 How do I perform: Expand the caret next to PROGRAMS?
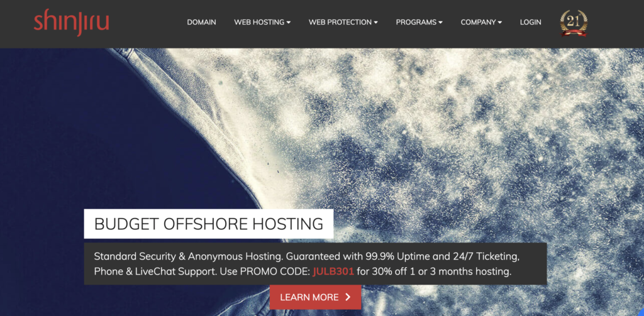[441, 23]
